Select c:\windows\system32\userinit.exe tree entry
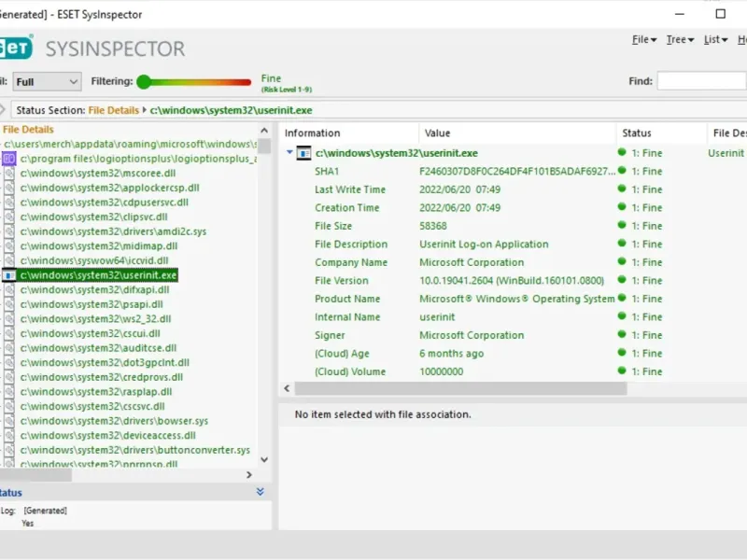 98,275
